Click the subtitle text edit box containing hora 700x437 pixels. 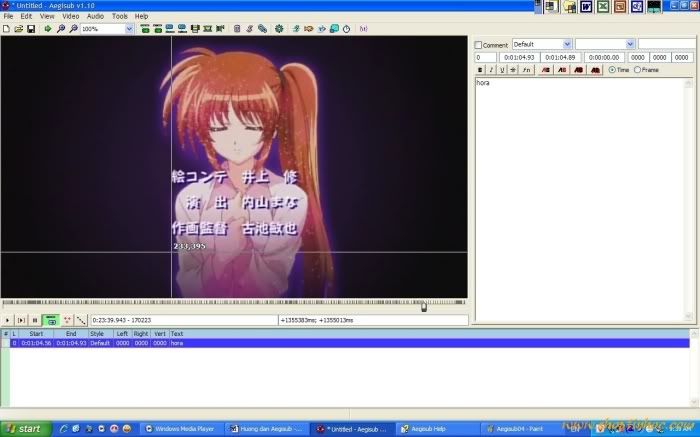584,199
